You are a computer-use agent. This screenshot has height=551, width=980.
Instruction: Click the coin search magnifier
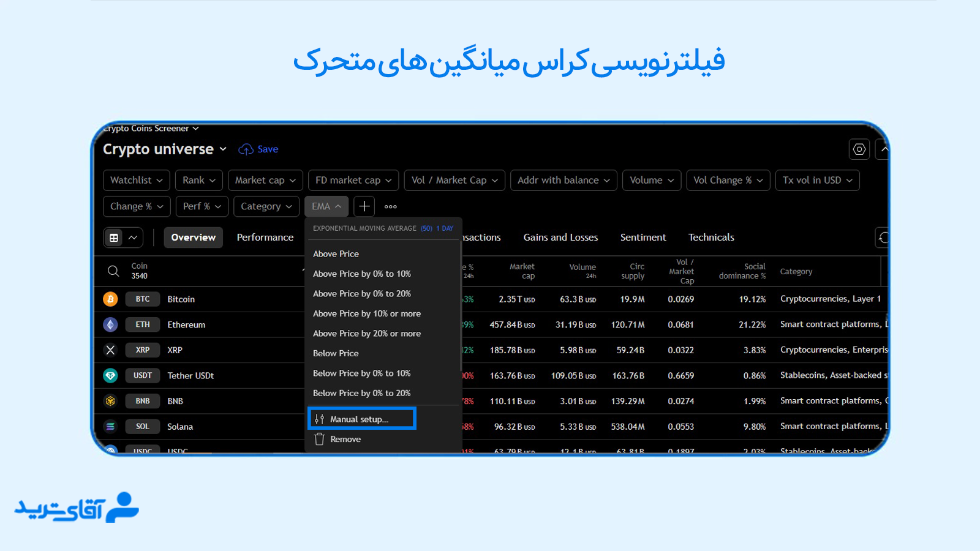point(113,271)
